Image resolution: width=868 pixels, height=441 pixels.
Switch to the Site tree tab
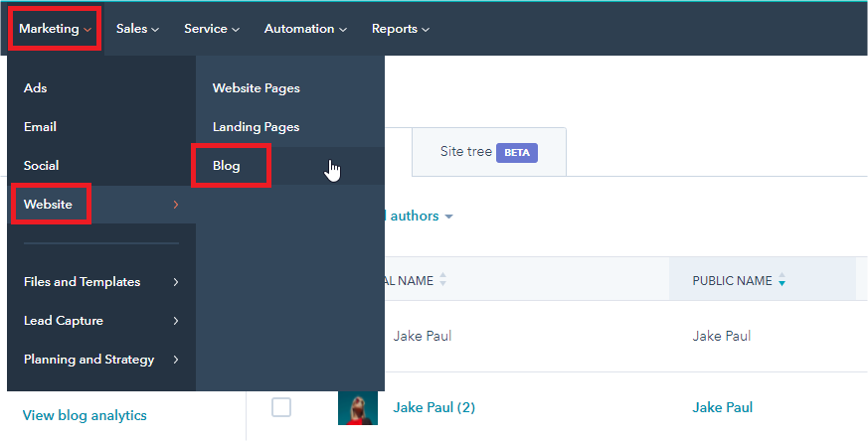(488, 152)
